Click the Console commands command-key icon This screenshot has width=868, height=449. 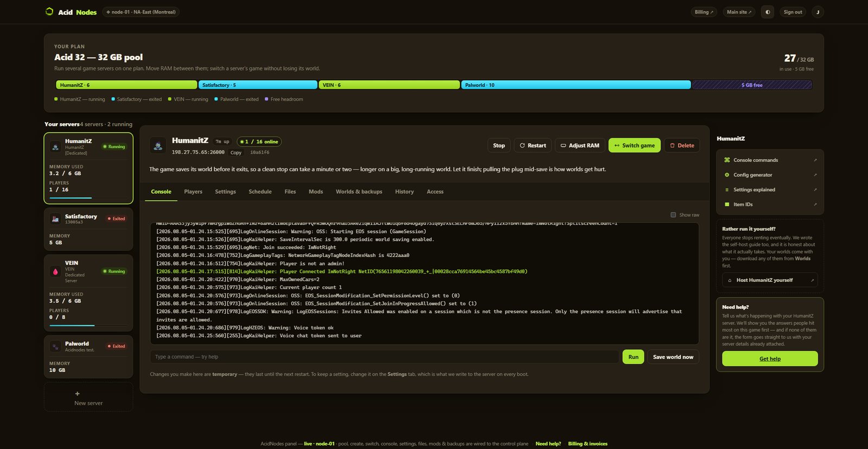pos(727,160)
